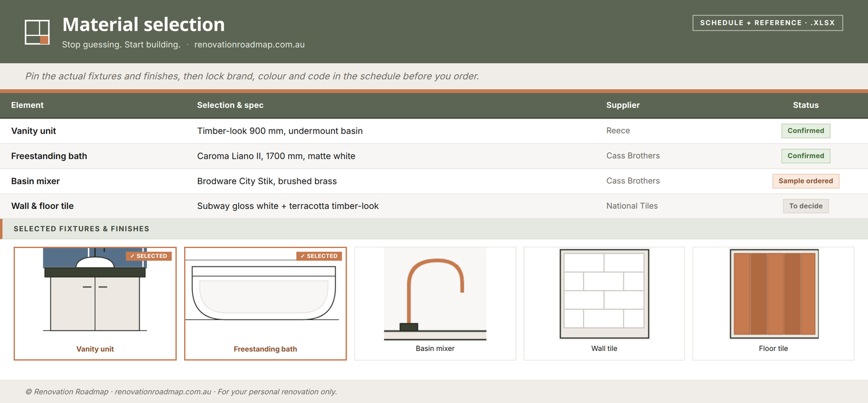Click the Reece supplier cell
The height and width of the screenshot is (403, 868).
click(x=618, y=131)
